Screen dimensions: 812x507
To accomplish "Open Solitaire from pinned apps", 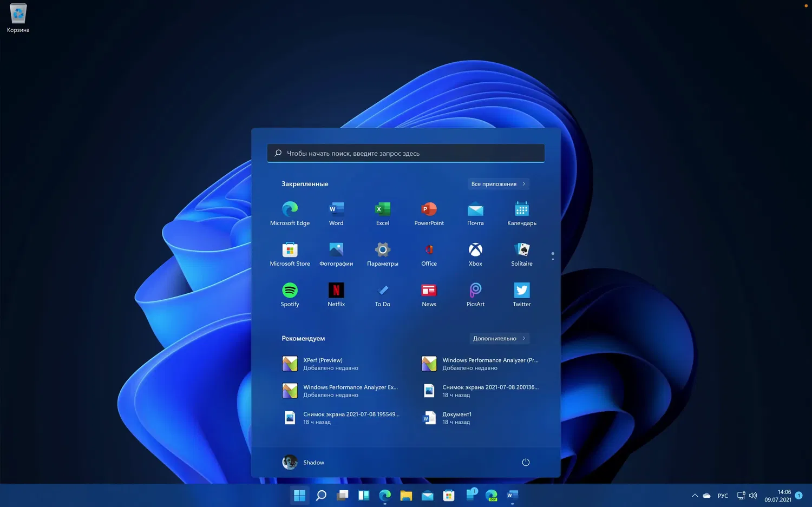I will point(522,254).
